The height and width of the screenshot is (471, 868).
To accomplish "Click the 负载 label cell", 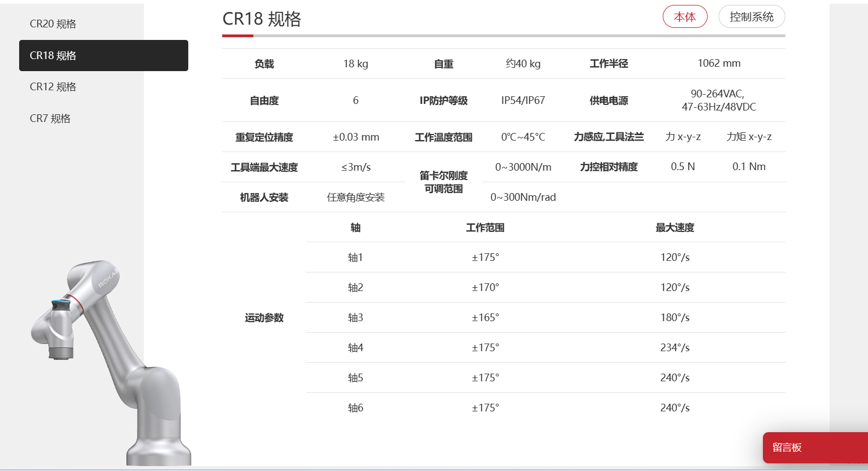I will [264, 64].
